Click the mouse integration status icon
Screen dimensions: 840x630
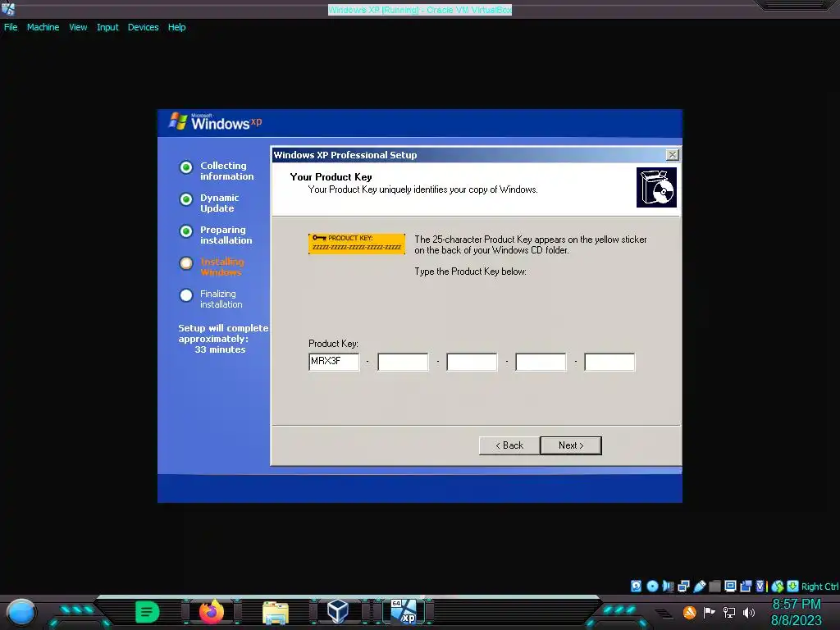pos(778,586)
